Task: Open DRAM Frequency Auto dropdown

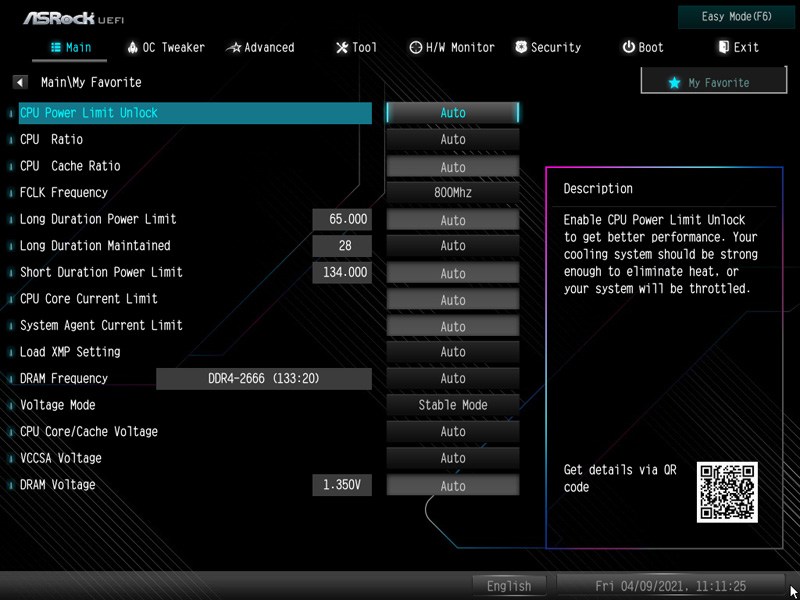Action: [453, 378]
